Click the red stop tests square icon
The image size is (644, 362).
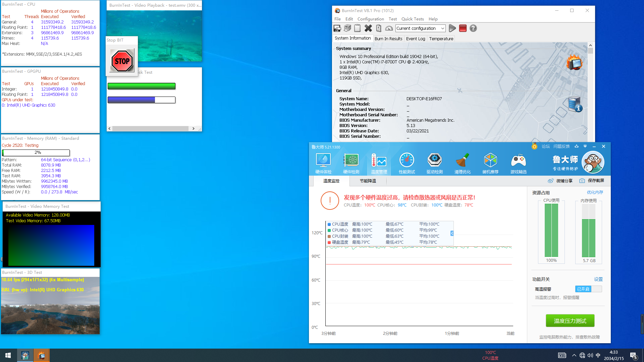pyautogui.click(x=463, y=28)
